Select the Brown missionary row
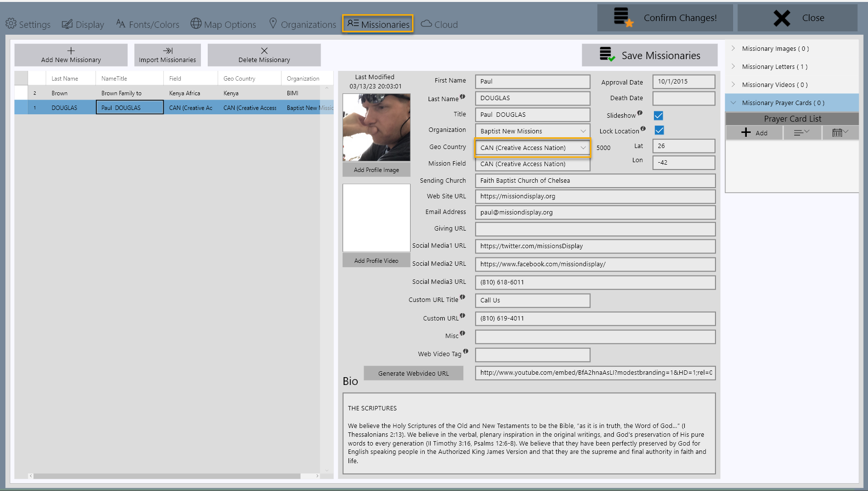 coord(147,93)
